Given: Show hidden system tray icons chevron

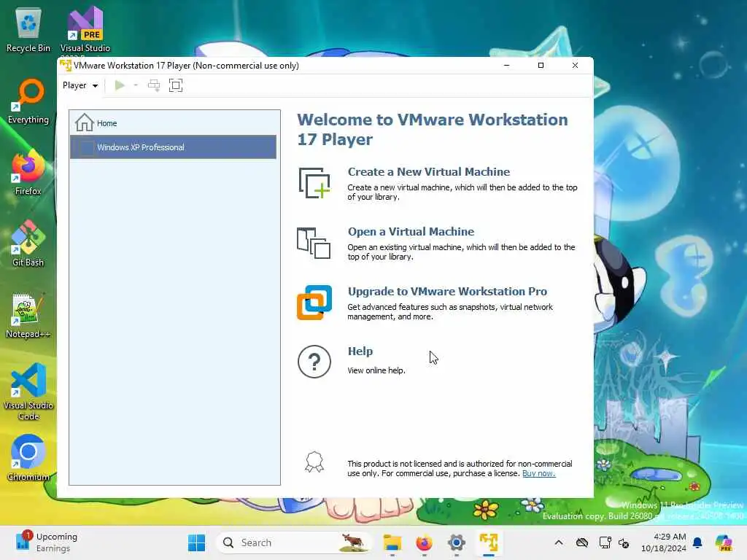Looking at the screenshot, I should [x=559, y=542].
